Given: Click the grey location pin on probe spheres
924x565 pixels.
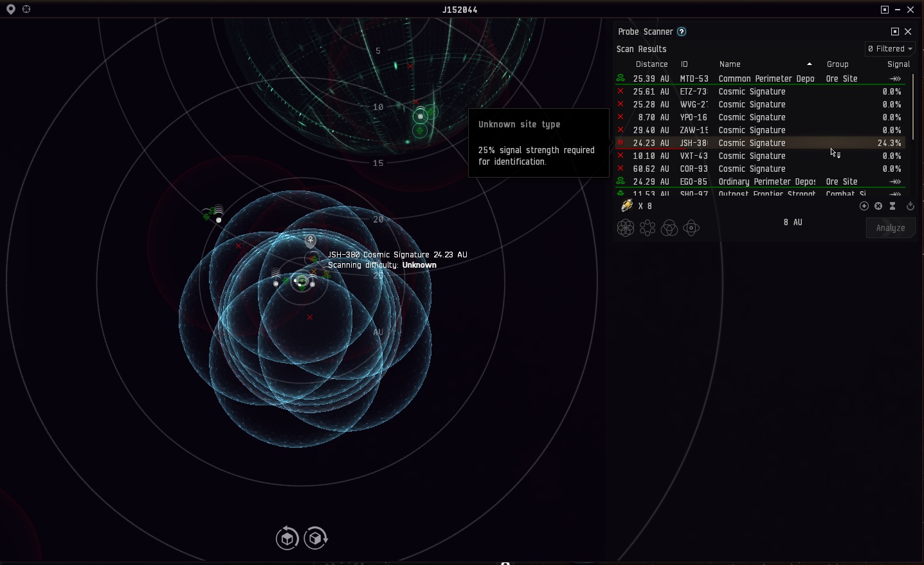Looking at the screenshot, I should pos(311,241).
